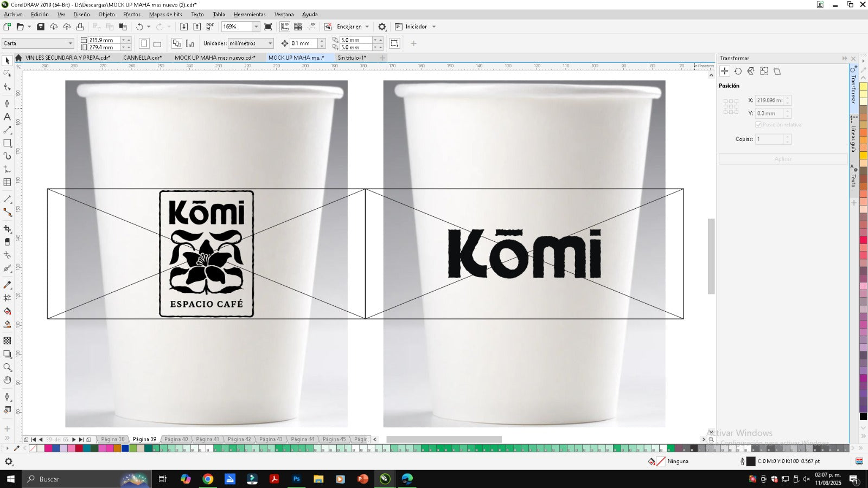Open the Texto side docker tab
Viewport: 868px width, 488px height.
coord(853,177)
